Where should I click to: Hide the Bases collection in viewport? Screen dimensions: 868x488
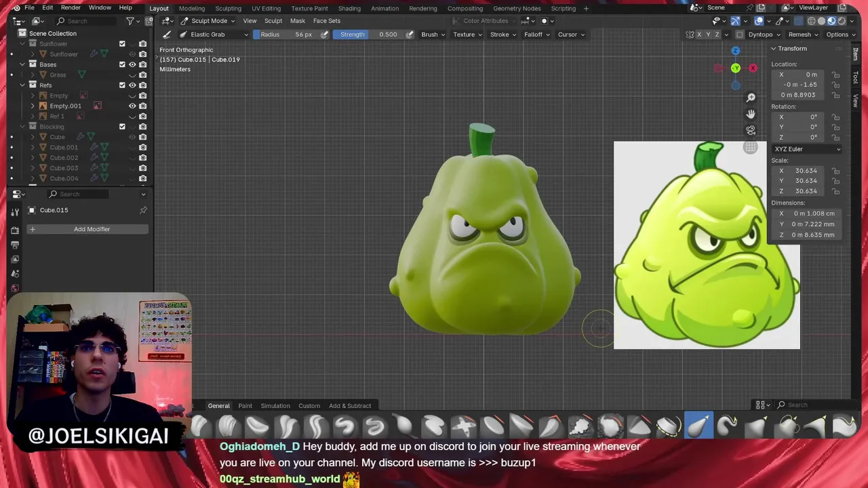pos(132,64)
